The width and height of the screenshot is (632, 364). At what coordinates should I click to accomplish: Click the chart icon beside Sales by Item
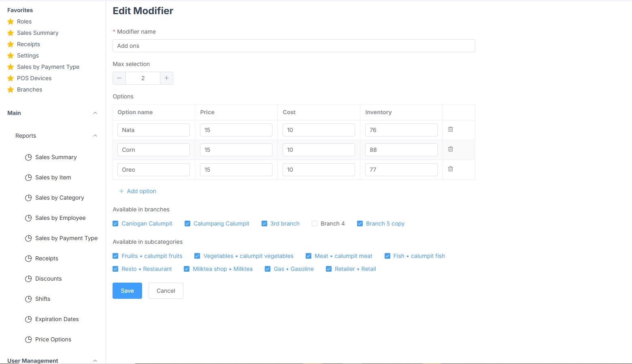click(28, 177)
